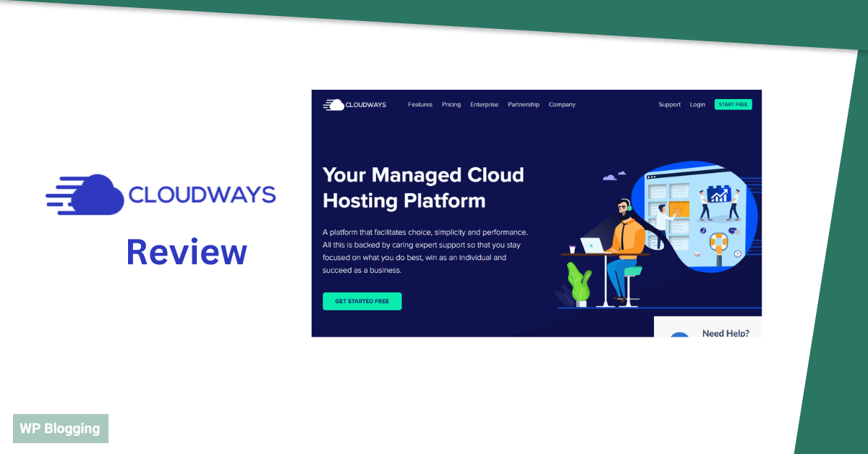Click the 'Your Managed Cloud Hosting Platform' headline

[423, 188]
